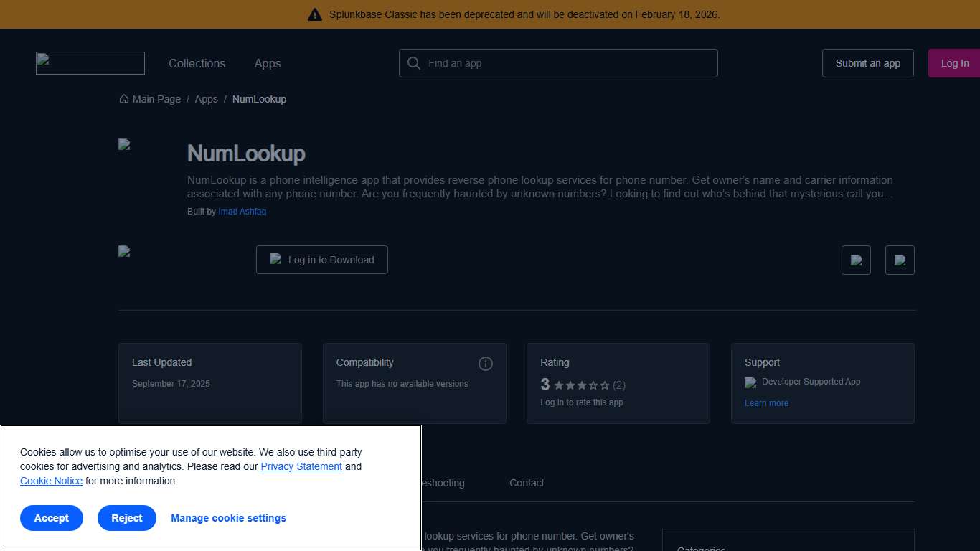980x551 pixels.
Task: Click the Submit an app button
Action: [867, 63]
